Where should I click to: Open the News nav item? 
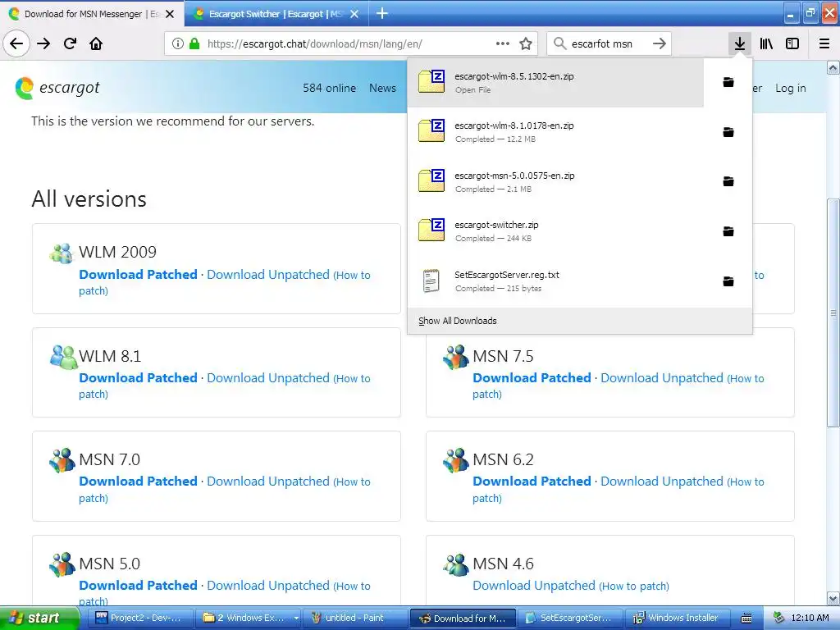[x=382, y=88]
